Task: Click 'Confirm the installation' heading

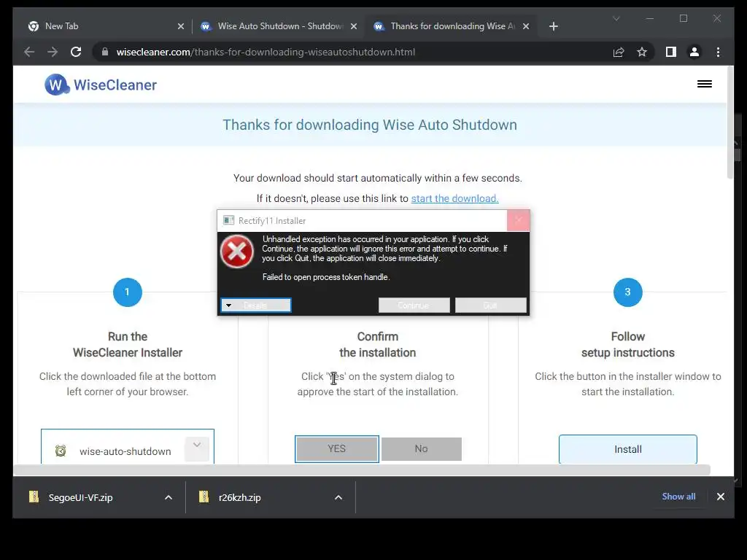Action: click(x=377, y=344)
